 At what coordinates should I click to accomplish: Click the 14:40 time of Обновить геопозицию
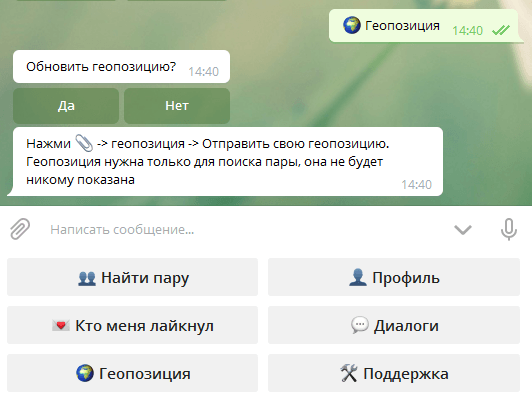click(204, 72)
